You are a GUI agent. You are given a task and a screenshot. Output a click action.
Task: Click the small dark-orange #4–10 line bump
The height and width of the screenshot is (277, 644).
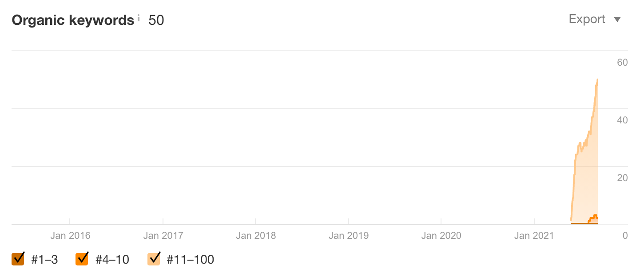click(594, 217)
